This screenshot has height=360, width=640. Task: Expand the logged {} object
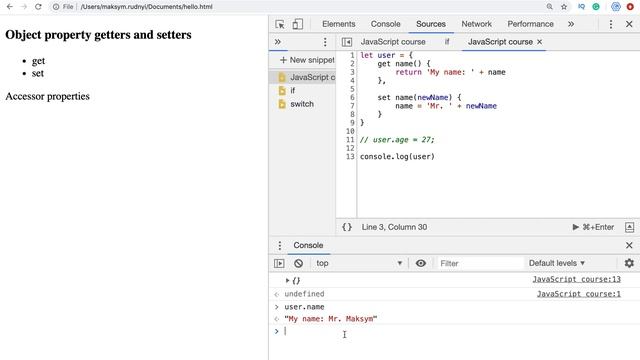[288, 280]
